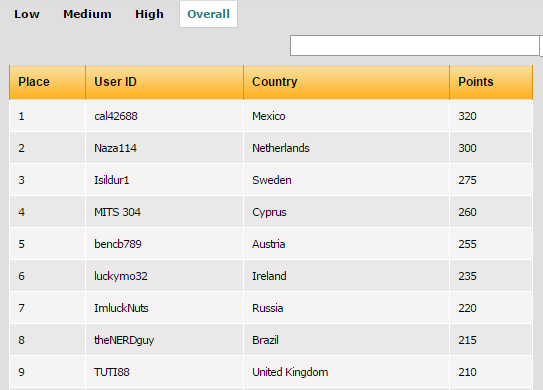Sort by the Country column header

pyautogui.click(x=346, y=82)
